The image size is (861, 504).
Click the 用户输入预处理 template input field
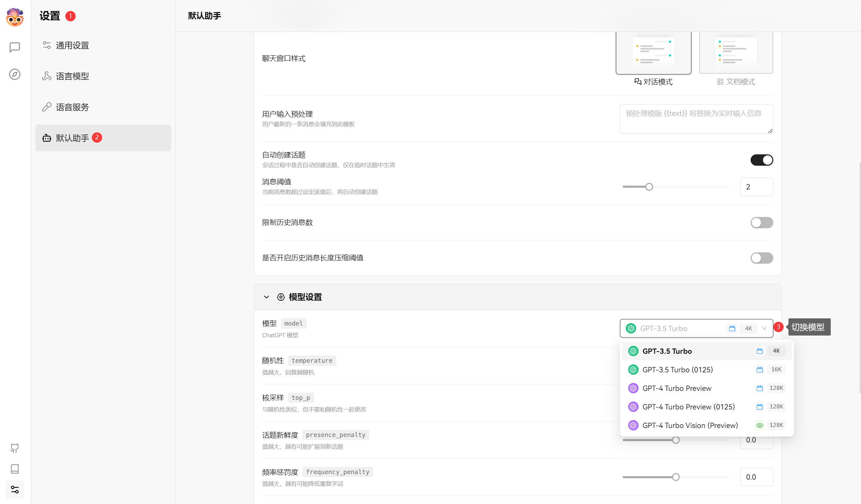click(696, 119)
